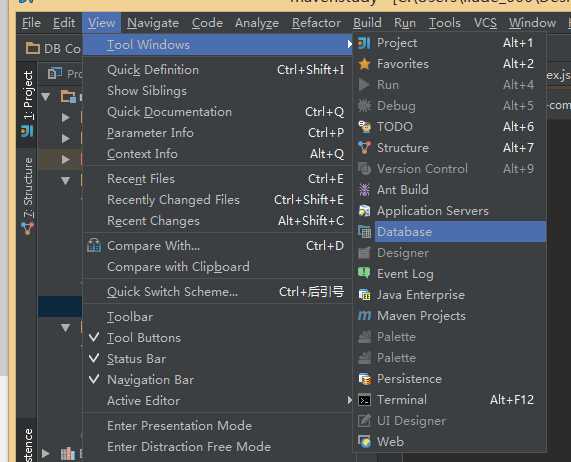Click the Compare With icon

click(x=94, y=246)
